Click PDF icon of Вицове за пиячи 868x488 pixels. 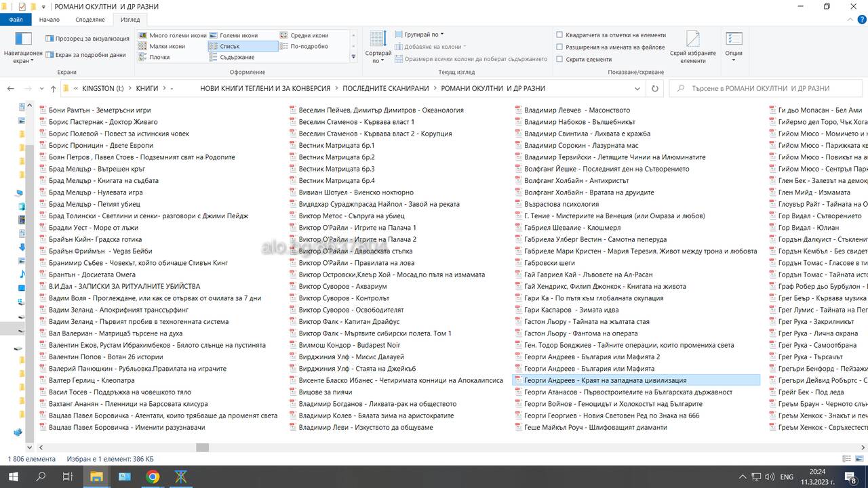click(x=293, y=392)
